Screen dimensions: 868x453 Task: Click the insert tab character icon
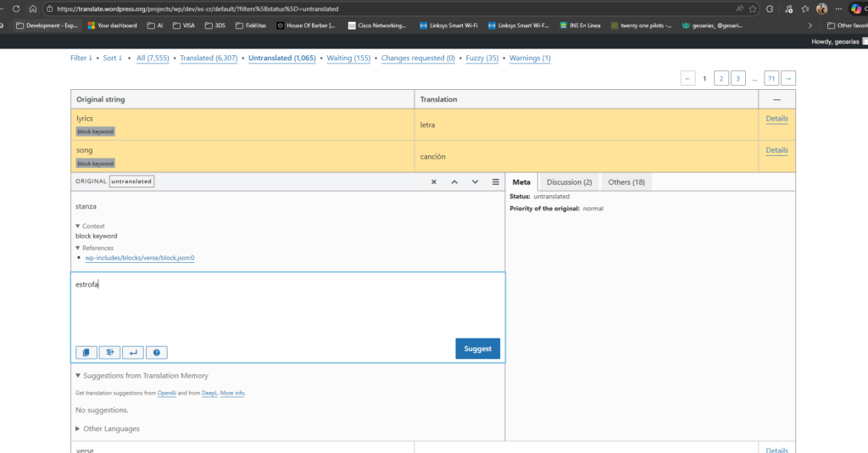tap(109, 352)
